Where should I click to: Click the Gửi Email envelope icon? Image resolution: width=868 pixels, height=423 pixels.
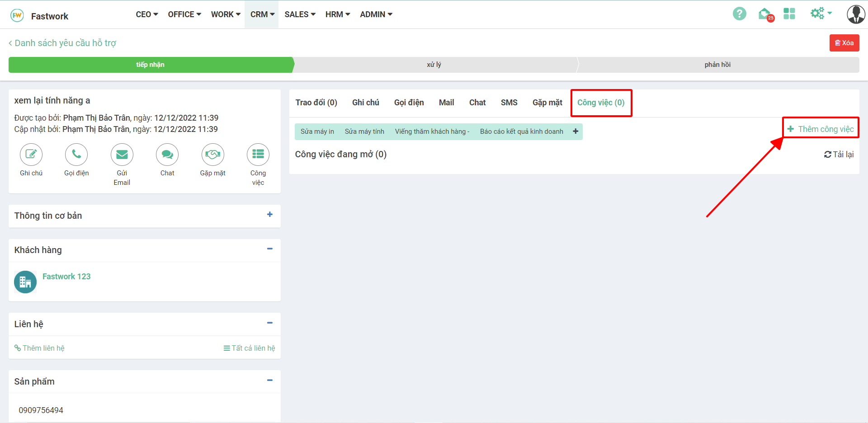point(122,155)
